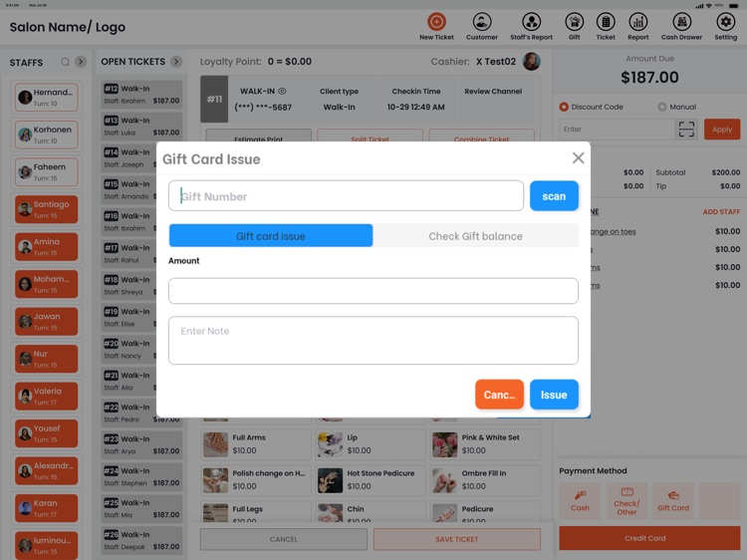The height and width of the screenshot is (560, 747).
Task: Select staff Santiago card
Action: click(46, 209)
